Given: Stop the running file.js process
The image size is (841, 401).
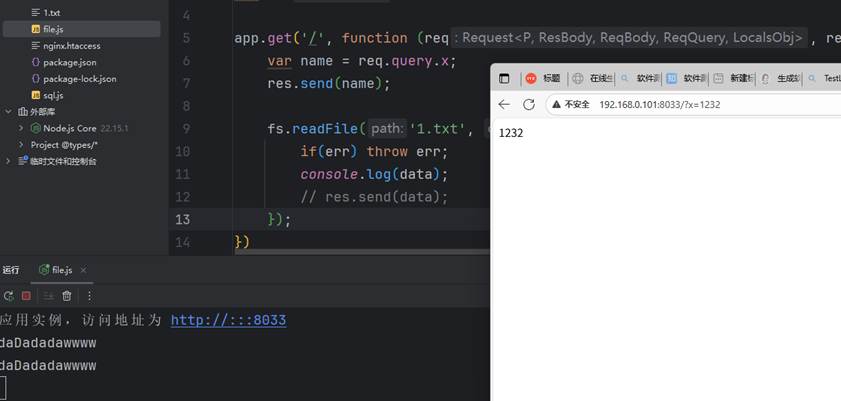Looking at the screenshot, I should [26, 295].
